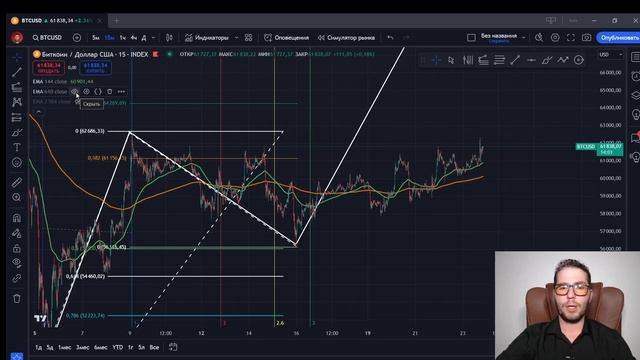The width and height of the screenshot is (640, 360).
Task: Expand the favorite indicators dropdown arrow
Action: click(x=236, y=38)
